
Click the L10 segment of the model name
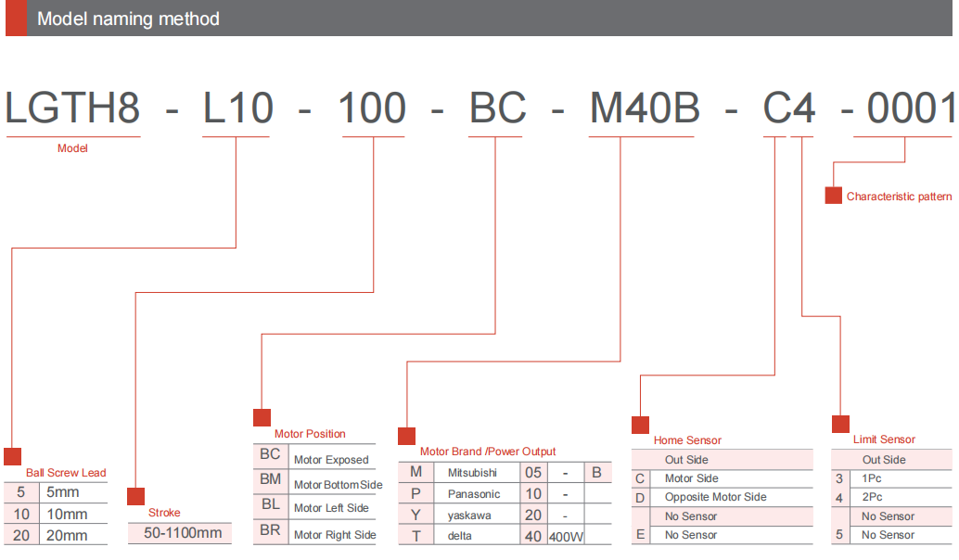point(237,109)
